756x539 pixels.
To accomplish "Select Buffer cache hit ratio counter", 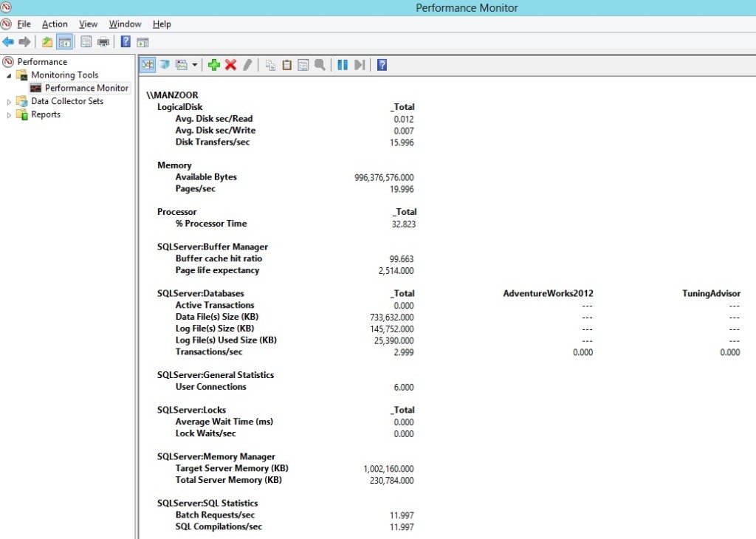I will click(219, 258).
